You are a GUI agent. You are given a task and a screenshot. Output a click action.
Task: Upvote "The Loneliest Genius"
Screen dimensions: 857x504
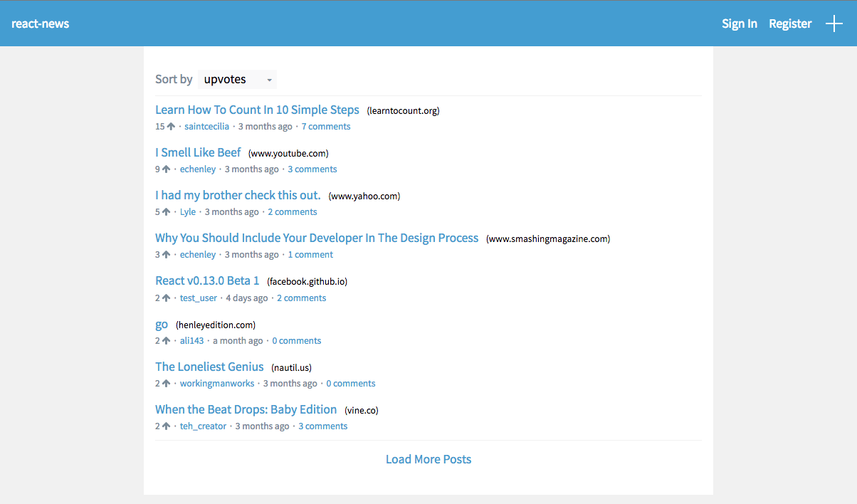[x=165, y=383]
